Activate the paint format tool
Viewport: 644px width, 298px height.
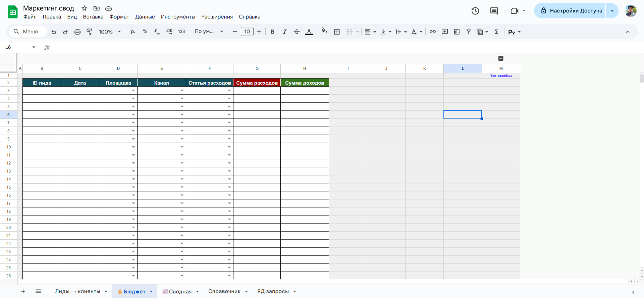[x=89, y=32]
